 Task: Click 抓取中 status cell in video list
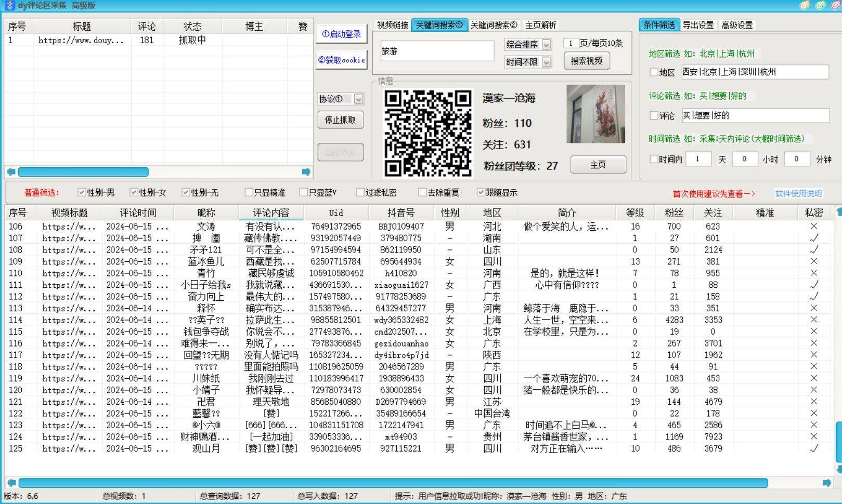point(192,40)
